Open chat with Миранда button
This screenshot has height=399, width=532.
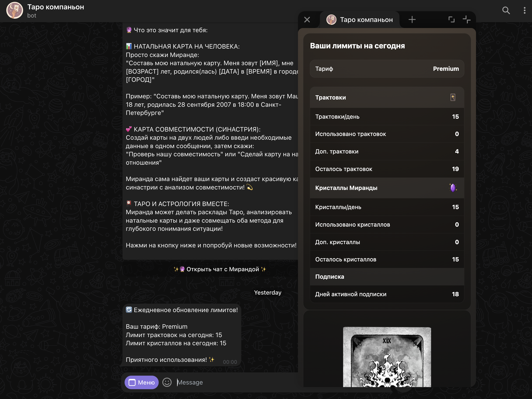point(220,269)
